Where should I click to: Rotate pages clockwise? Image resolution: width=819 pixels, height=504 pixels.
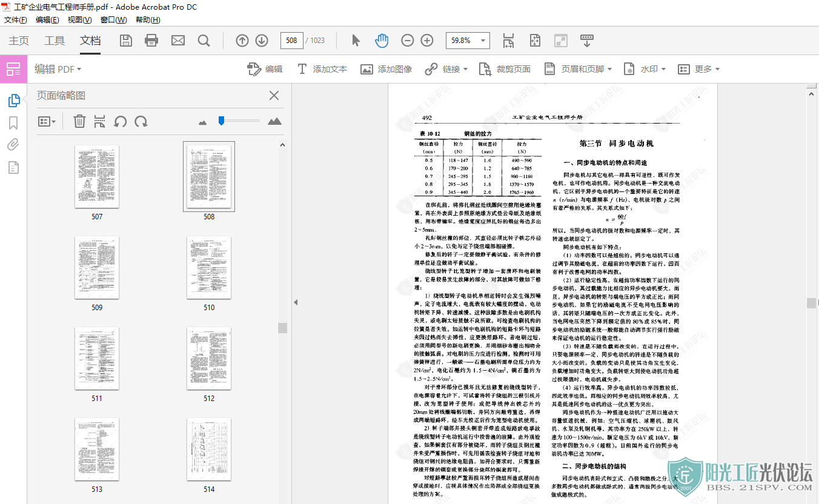pos(141,121)
